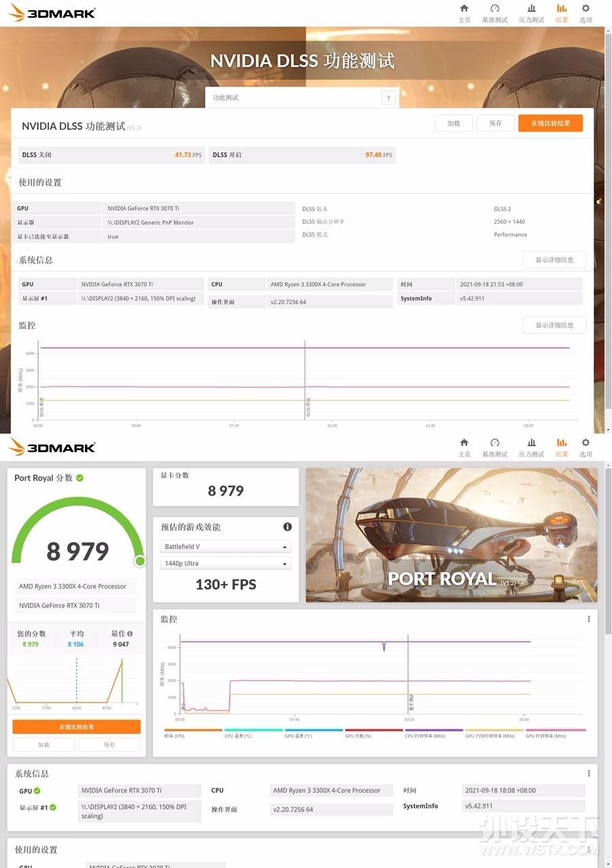Click orange 在线比较结果 under Port Royal score
The width and height of the screenshot is (612, 868).
[77, 727]
